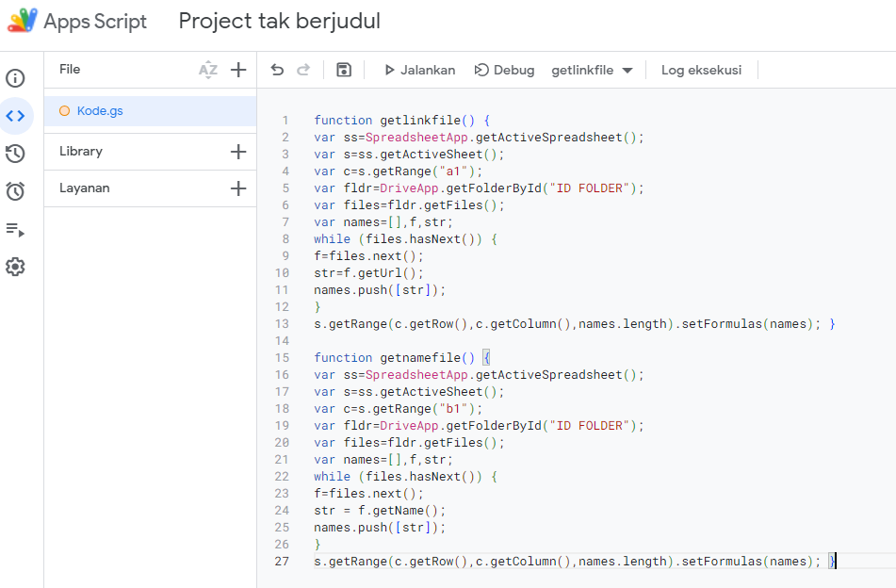Click line number 1 in gutter

coord(285,121)
